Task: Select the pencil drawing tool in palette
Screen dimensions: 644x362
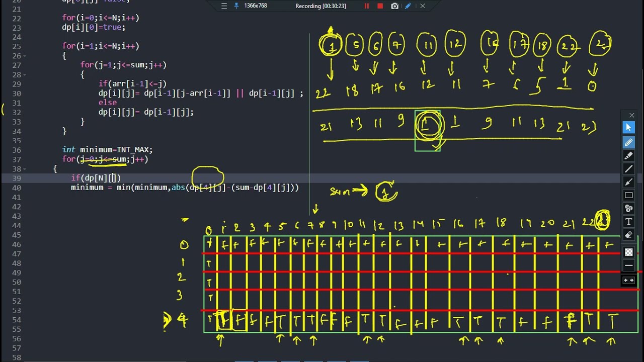Action: [629, 143]
